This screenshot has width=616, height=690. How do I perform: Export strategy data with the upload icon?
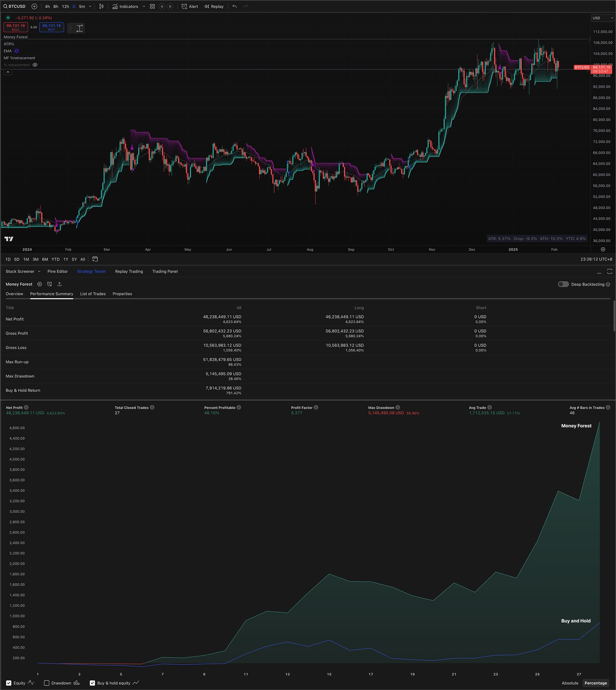pyautogui.click(x=60, y=284)
